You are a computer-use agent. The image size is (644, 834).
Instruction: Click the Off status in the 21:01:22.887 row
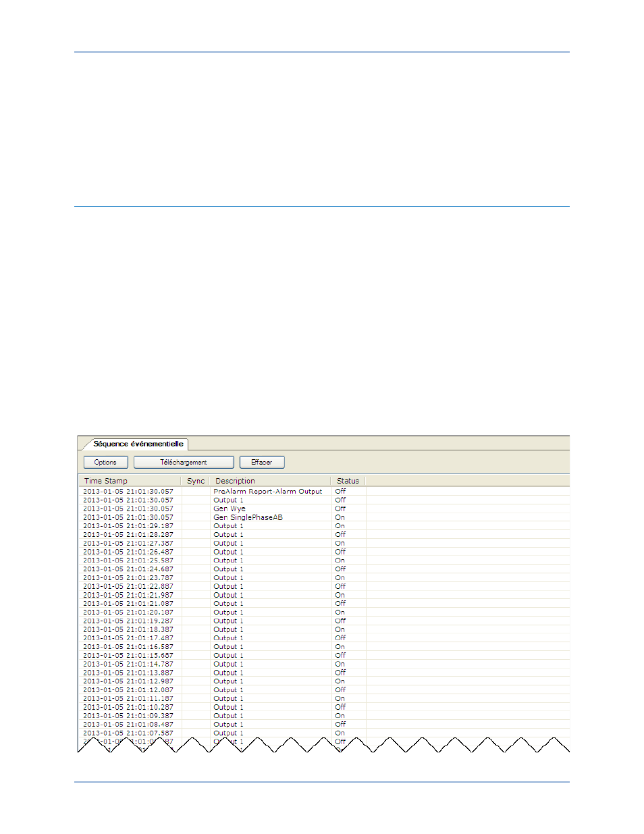coord(340,586)
